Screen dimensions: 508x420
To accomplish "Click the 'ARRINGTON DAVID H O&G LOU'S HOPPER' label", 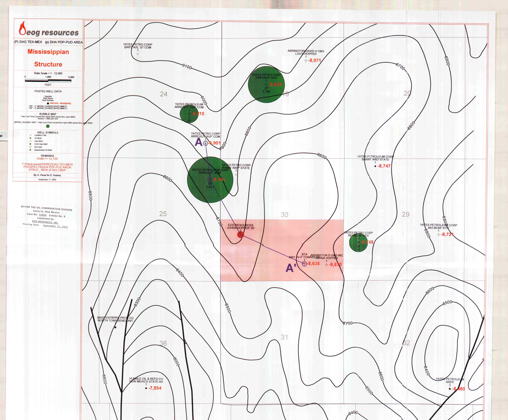I will pyautogui.click(x=306, y=52).
